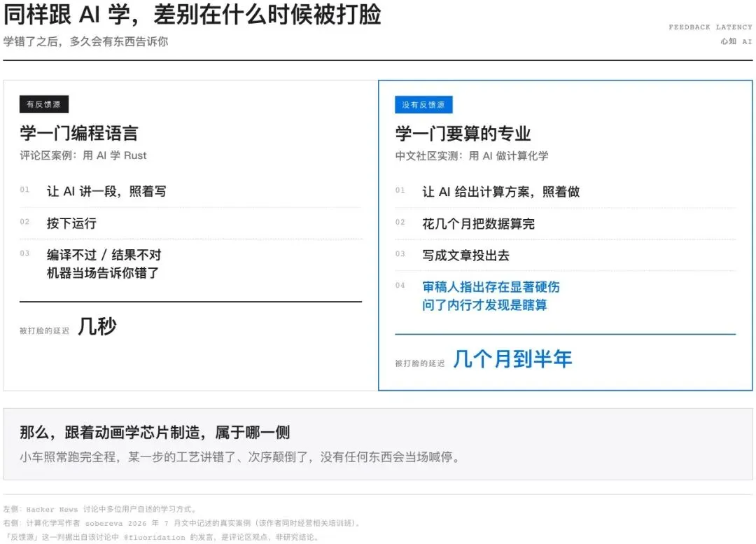Click the blue 没有反馈源 tag
This screenshot has height=544, width=756.
coord(423,104)
